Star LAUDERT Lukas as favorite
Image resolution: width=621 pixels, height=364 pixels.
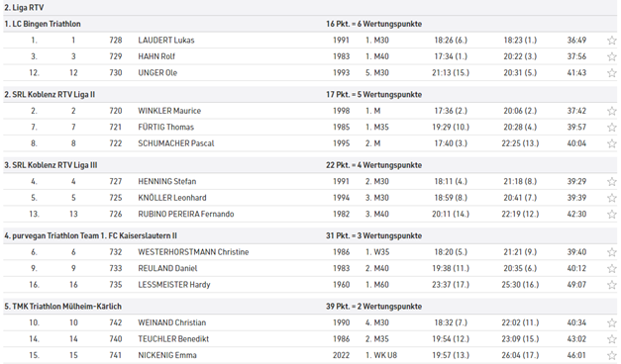coord(611,41)
